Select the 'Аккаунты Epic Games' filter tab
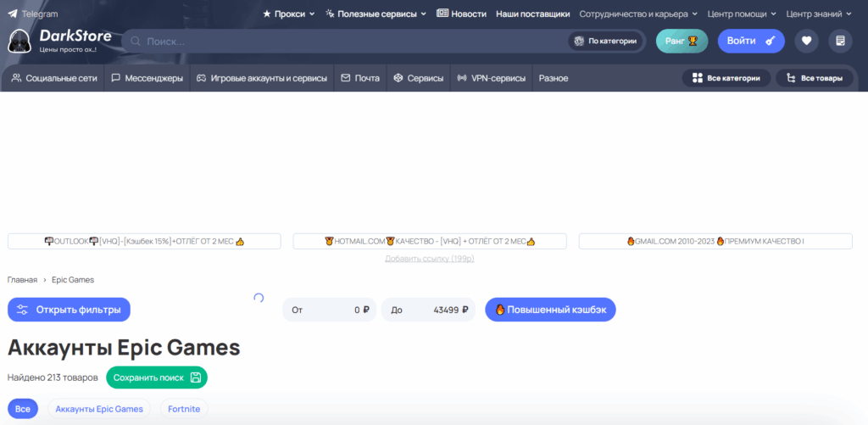 point(99,409)
